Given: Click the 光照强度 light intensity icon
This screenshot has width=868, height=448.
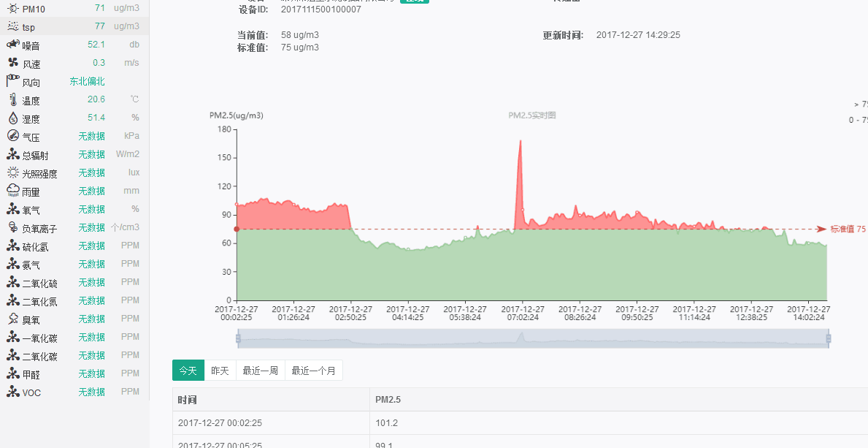Looking at the screenshot, I should click(x=12, y=173).
